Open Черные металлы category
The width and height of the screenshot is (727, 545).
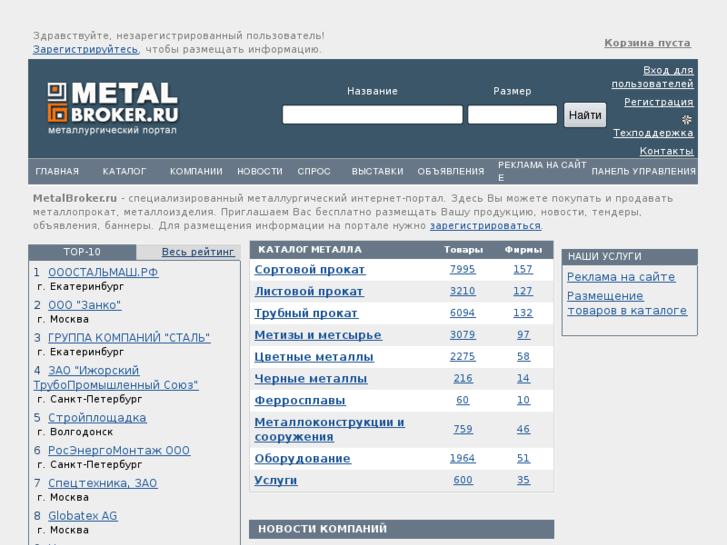click(x=311, y=378)
